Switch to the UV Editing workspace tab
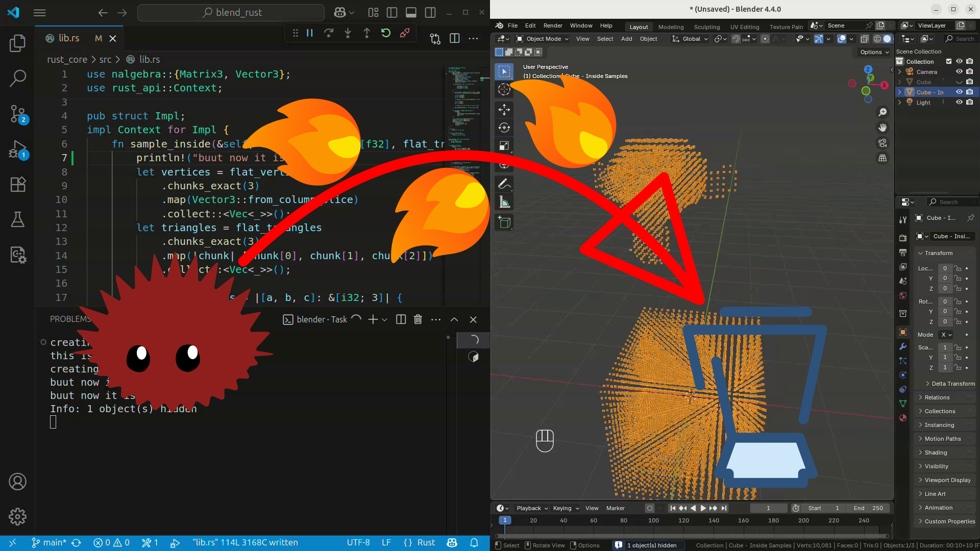This screenshot has height=551, width=980. click(745, 27)
